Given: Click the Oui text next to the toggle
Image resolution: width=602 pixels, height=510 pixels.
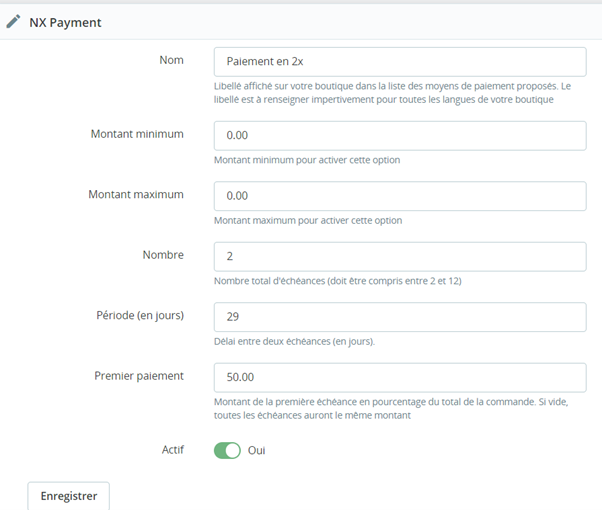Looking at the screenshot, I should coord(257,450).
